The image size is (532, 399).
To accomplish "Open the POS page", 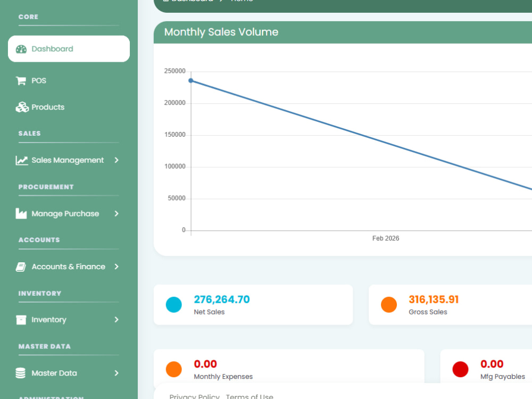I will [x=69, y=81].
